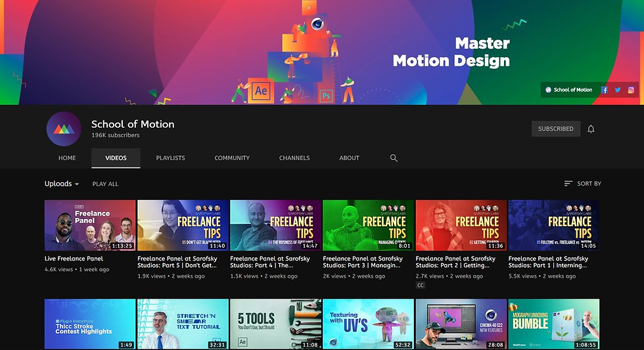This screenshot has height=350, width=644.
Task: Click the 11:40 Freelance Tips thumbnail
Action: (x=183, y=226)
